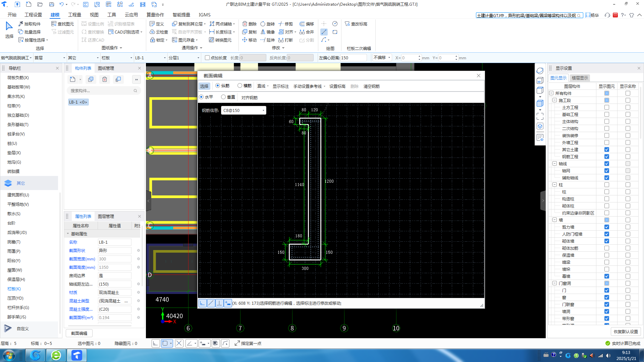The height and width of the screenshot is (362, 644).
Task: Enable the 点加长度 checkbox
Action: pos(207,58)
